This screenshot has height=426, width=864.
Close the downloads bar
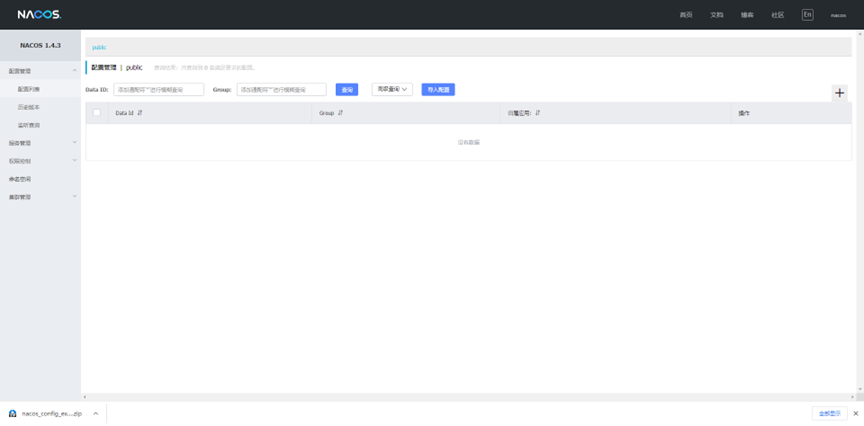click(856, 413)
